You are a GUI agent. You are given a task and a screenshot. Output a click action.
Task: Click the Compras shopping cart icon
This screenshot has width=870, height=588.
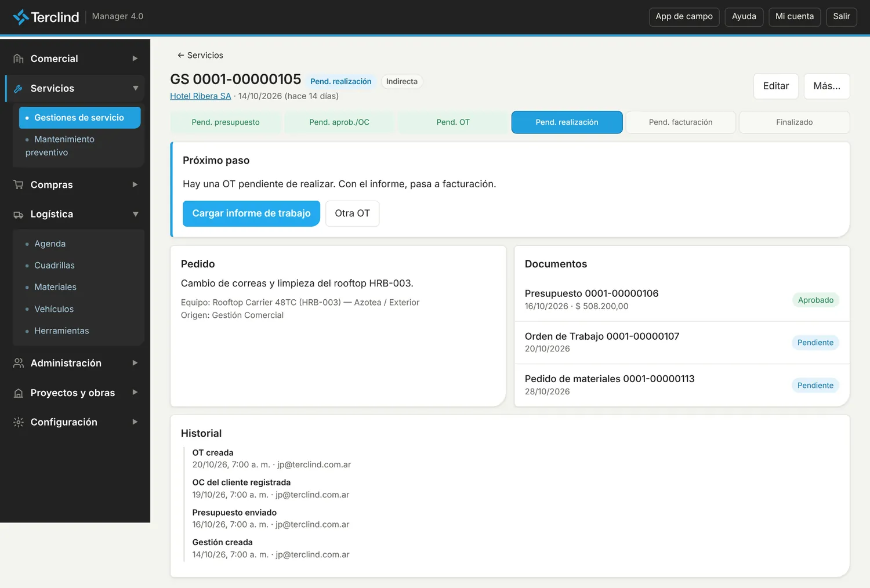[x=19, y=185]
